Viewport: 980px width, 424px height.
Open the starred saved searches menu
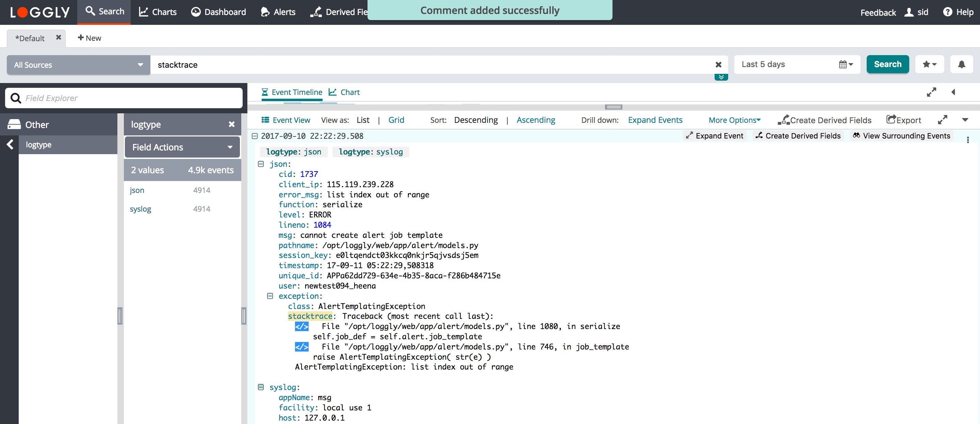(929, 64)
